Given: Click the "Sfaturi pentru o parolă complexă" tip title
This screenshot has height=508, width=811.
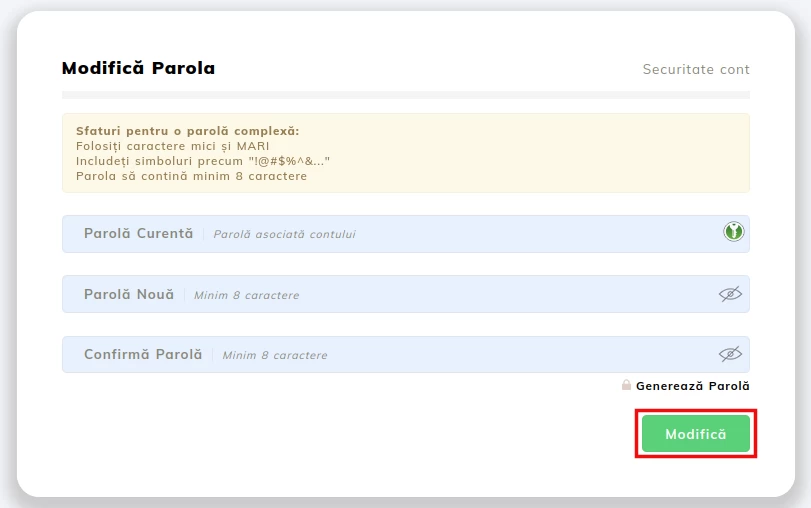Looking at the screenshot, I should click(x=187, y=131).
